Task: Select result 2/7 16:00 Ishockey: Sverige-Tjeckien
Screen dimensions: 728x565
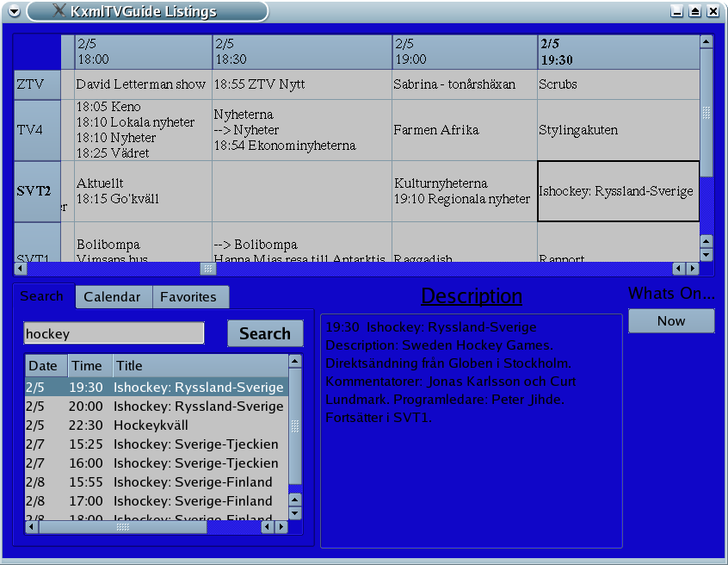Action: (157, 463)
